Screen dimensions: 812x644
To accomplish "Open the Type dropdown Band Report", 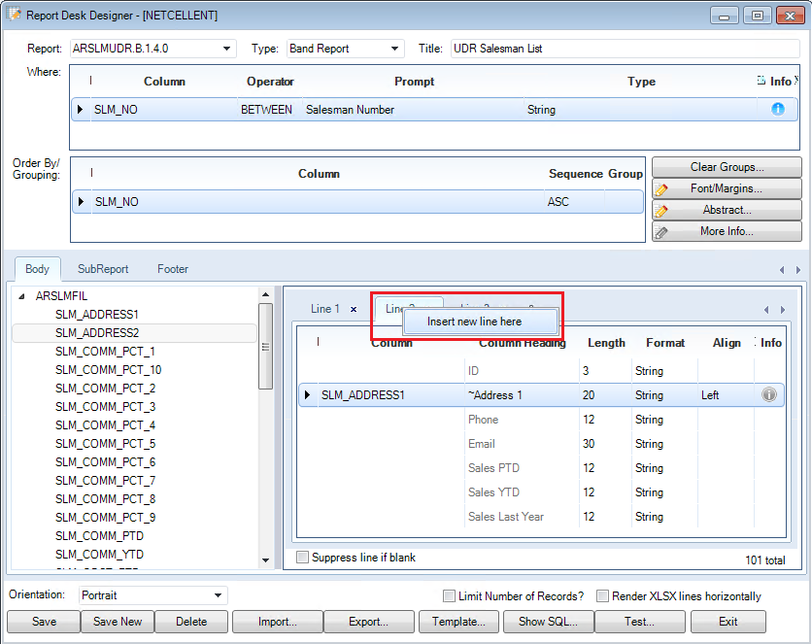I will 394,49.
